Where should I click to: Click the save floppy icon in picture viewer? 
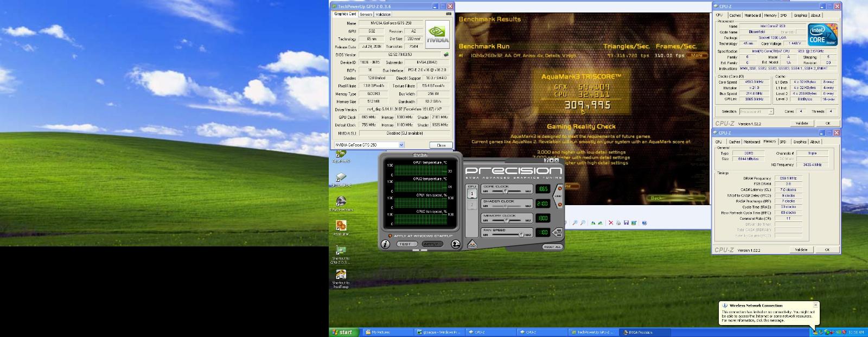click(626, 222)
